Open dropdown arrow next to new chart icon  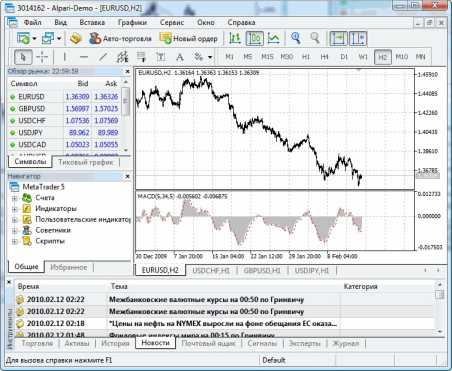click(x=34, y=39)
